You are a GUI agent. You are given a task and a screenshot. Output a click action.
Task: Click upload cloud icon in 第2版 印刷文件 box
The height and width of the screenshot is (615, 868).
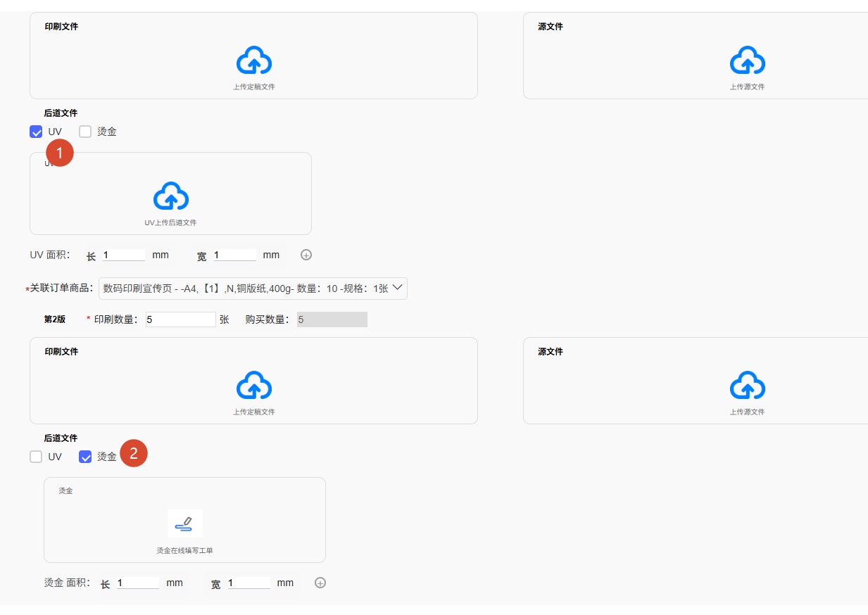tap(254, 386)
